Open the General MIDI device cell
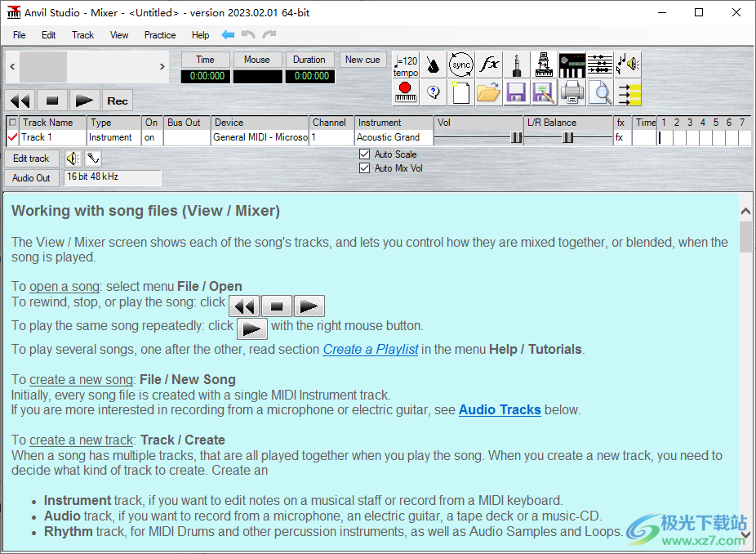Image resolution: width=756 pixels, height=554 pixels. click(x=260, y=138)
